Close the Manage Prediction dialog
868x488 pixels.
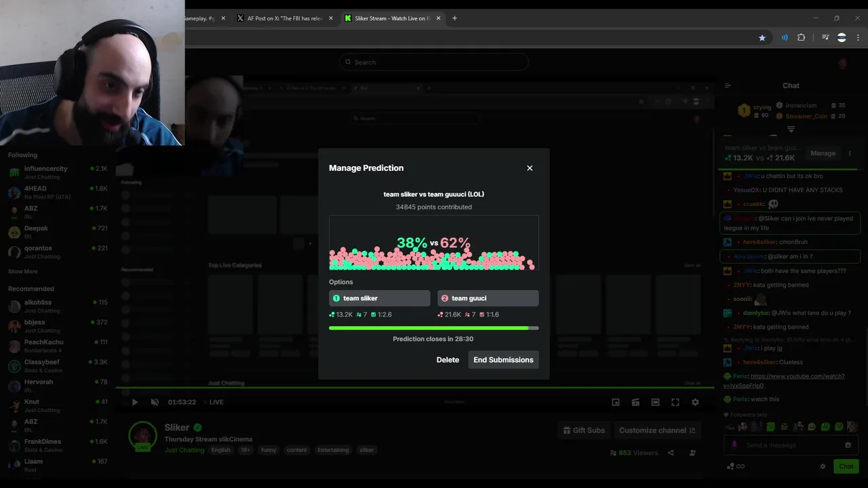(x=530, y=168)
